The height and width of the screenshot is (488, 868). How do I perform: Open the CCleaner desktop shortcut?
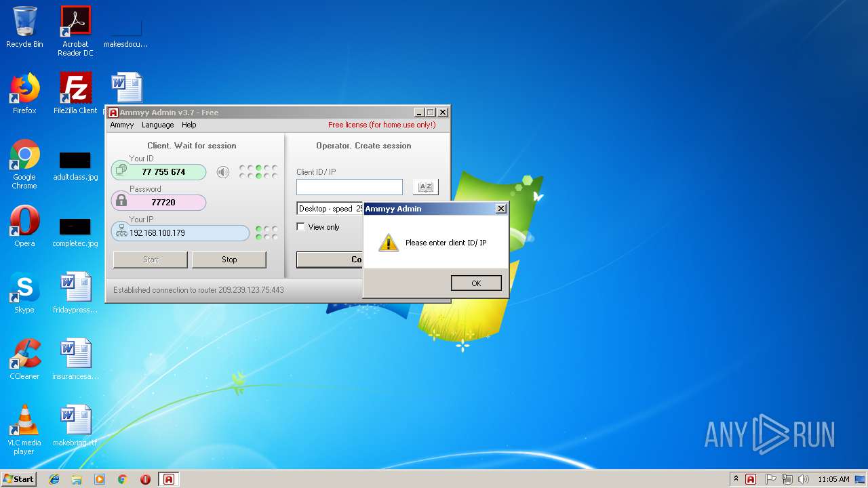pyautogui.click(x=24, y=359)
